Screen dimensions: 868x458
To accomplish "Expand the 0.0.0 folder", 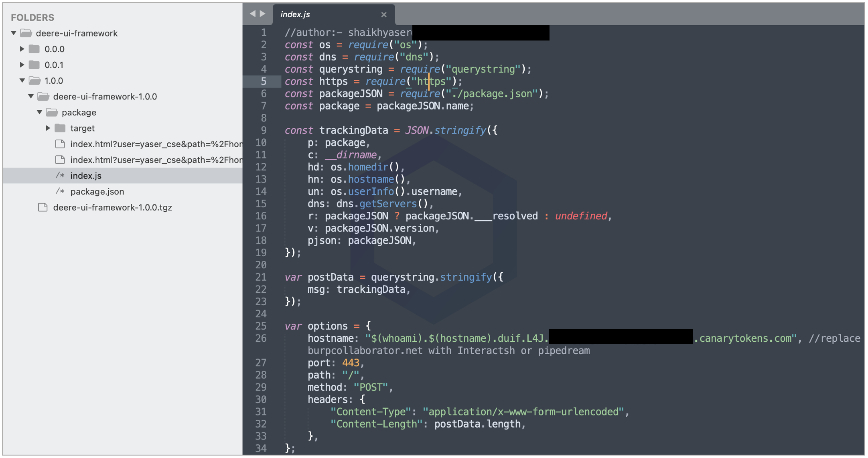I will 22,49.
